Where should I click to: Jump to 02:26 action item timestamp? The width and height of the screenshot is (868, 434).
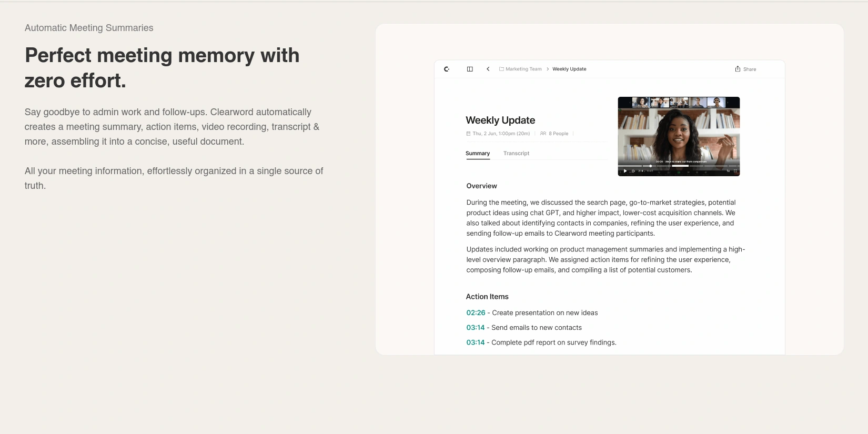coord(476,313)
